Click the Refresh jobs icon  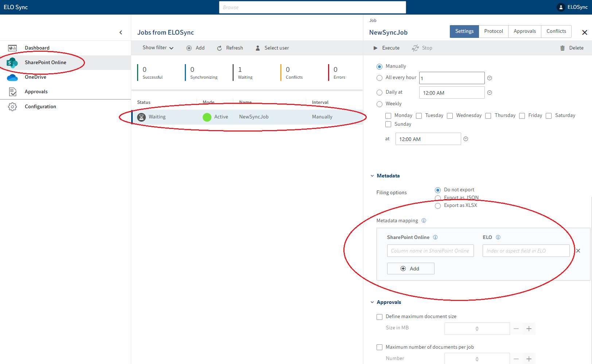(x=219, y=48)
